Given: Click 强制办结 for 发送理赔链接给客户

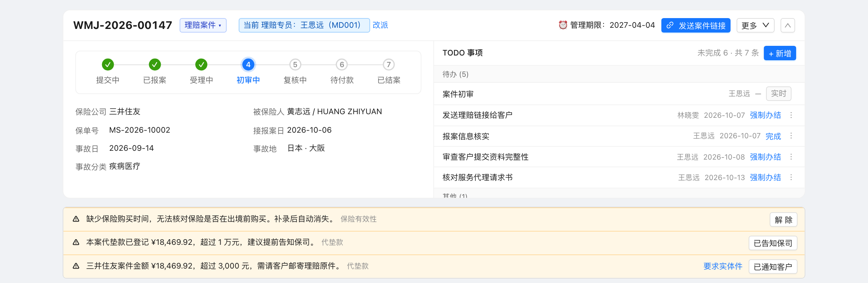Looking at the screenshot, I should coord(765,115).
